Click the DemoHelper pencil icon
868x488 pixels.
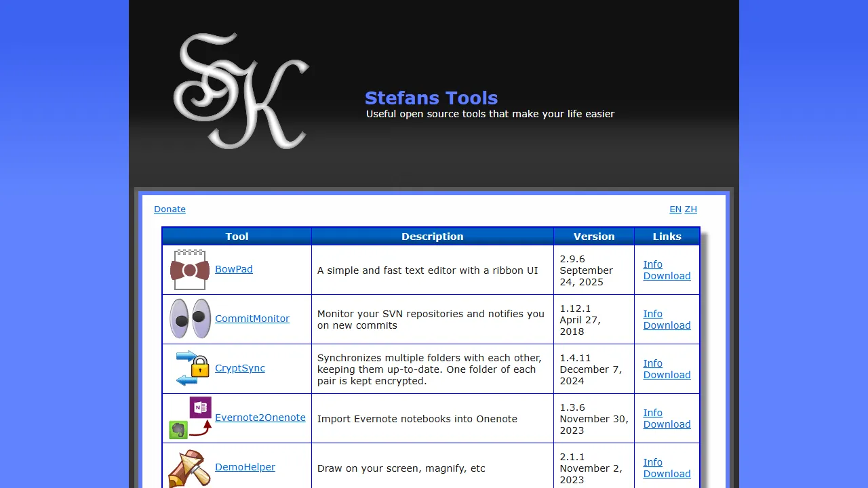coord(189,467)
